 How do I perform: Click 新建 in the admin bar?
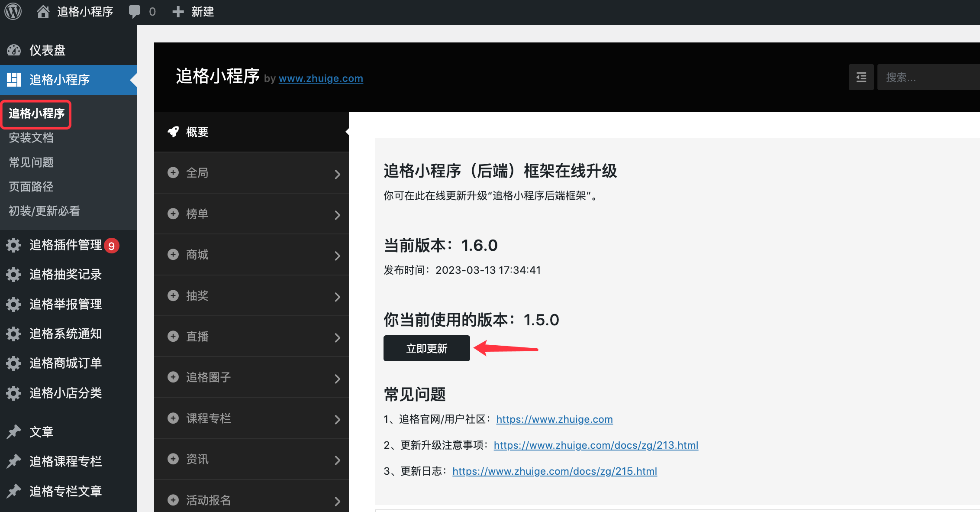[x=203, y=12]
